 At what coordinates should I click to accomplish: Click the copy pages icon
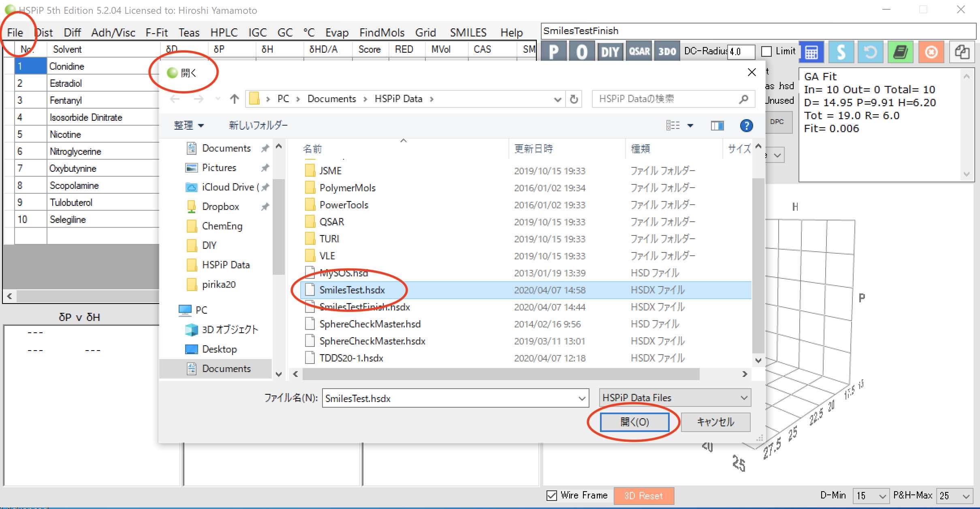point(962,52)
